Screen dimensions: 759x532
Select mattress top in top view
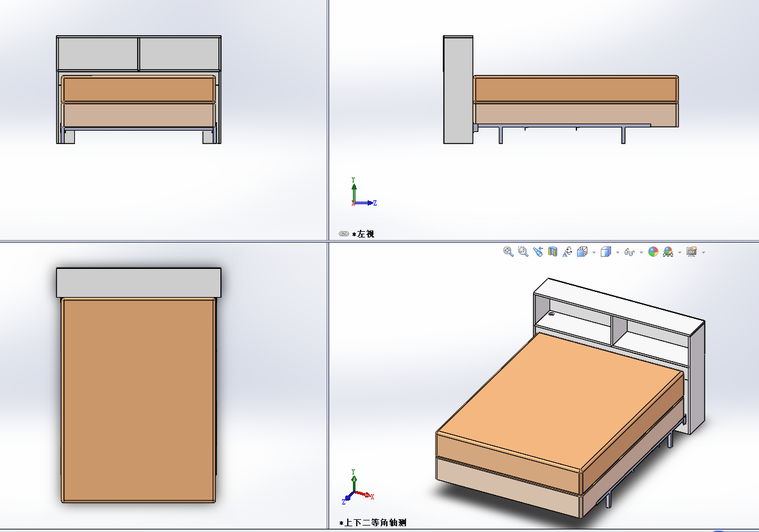pyautogui.click(x=138, y=401)
